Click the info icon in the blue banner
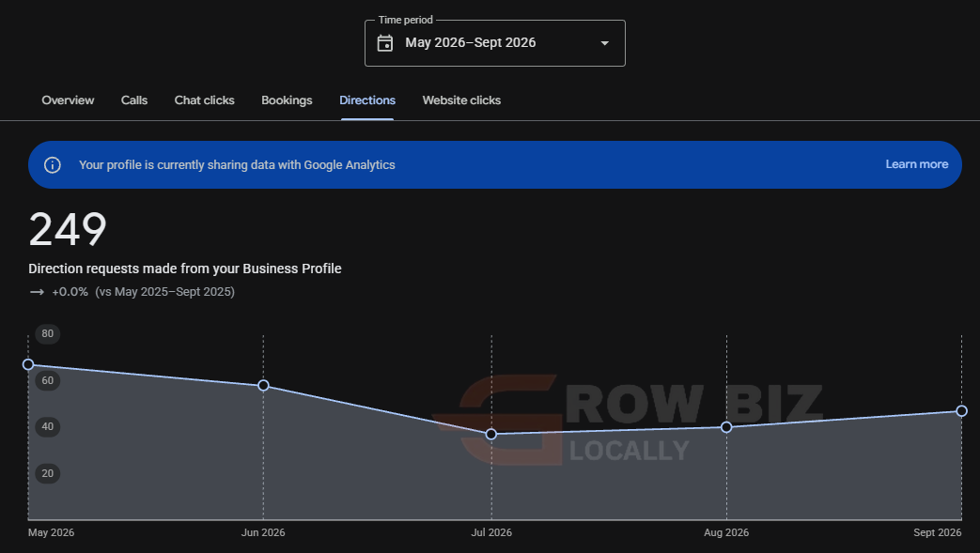The height and width of the screenshot is (553, 980). coord(53,165)
